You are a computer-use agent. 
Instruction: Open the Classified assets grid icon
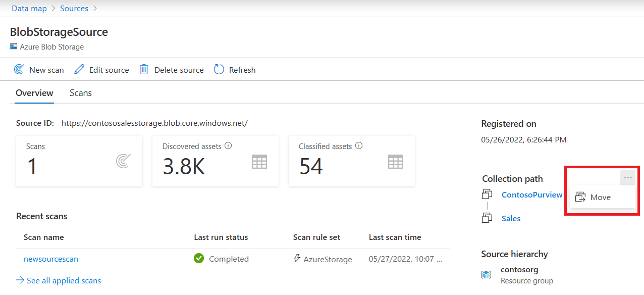coord(395,162)
